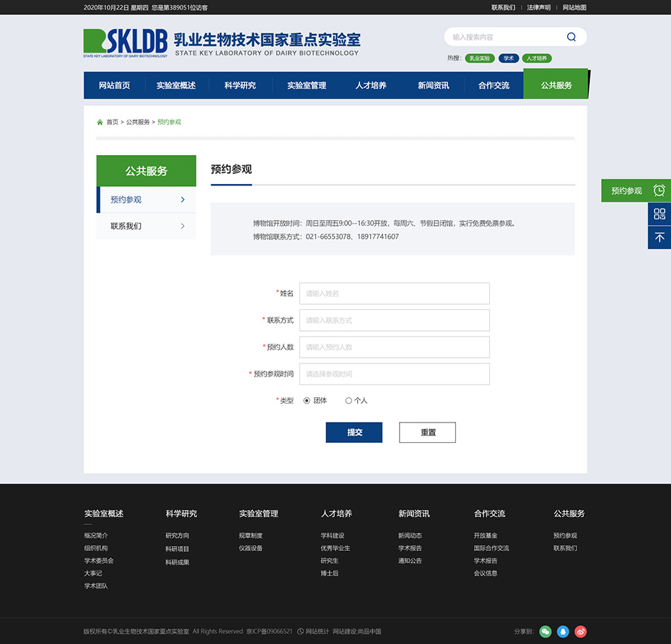Screen dimensions: 671x644
Task: Share via the Weibo icon
Action: [x=581, y=632]
